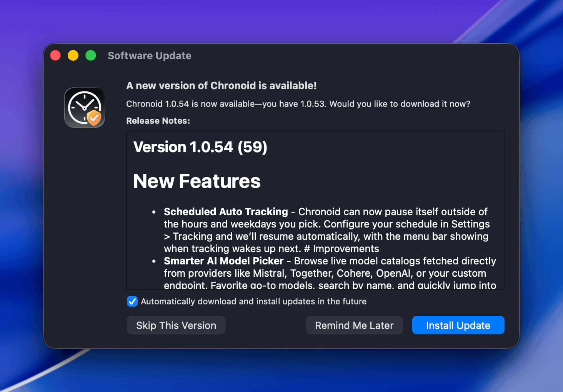This screenshot has width=563, height=392.
Task: Click the Chronoid clock app icon
Action: [x=84, y=107]
